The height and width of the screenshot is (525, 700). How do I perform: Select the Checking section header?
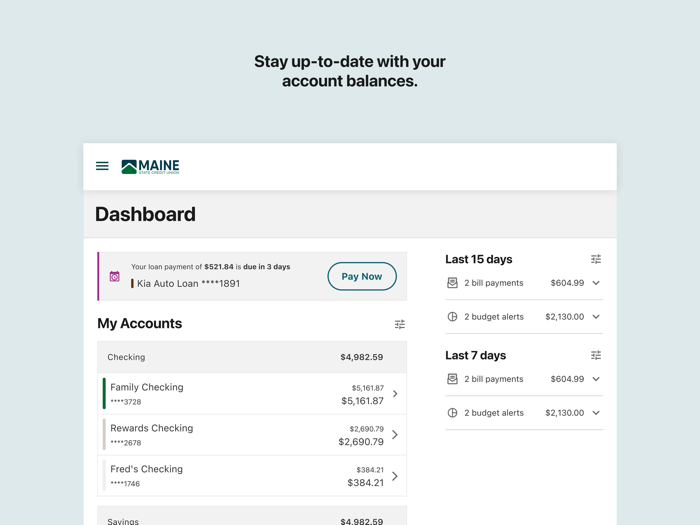pyautogui.click(x=252, y=357)
